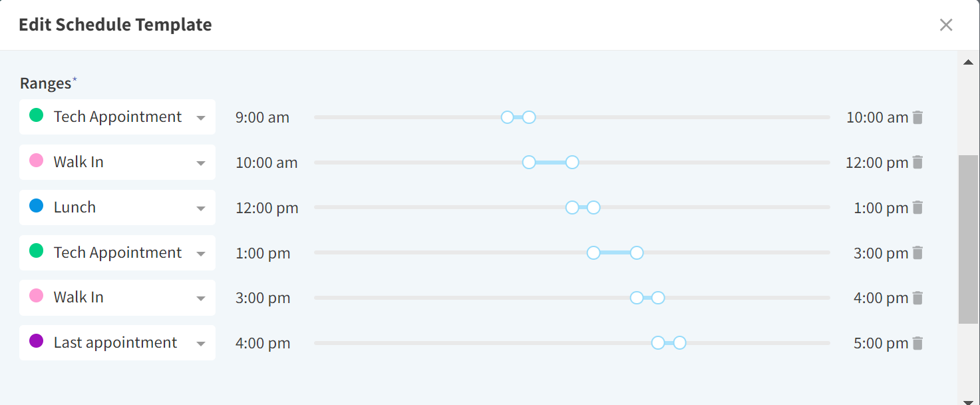This screenshot has width=980, height=405.
Task: Click the vertical scrollbar thumb
Action: click(968, 240)
